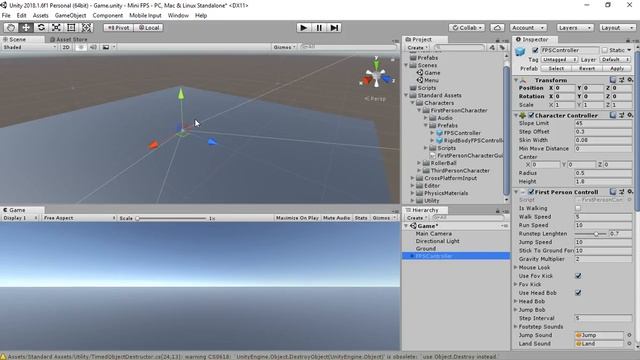Screen dimensions: 640x360
Task: Select the Rotate tool
Action: pyautogui.click(x=41, y=27)
